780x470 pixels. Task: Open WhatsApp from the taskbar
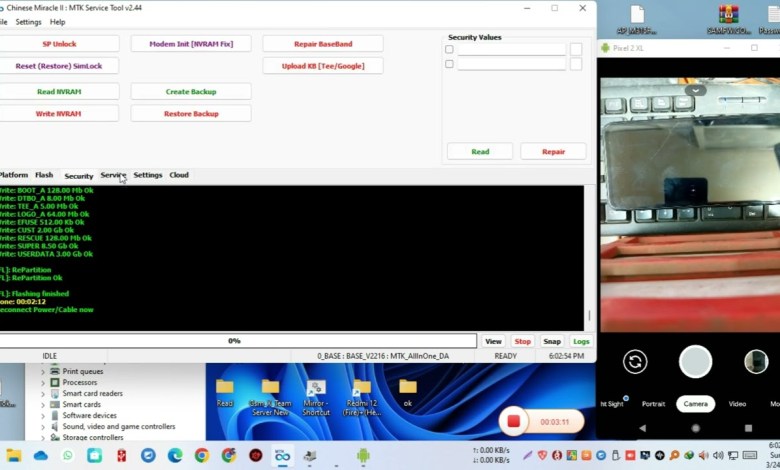68,455
